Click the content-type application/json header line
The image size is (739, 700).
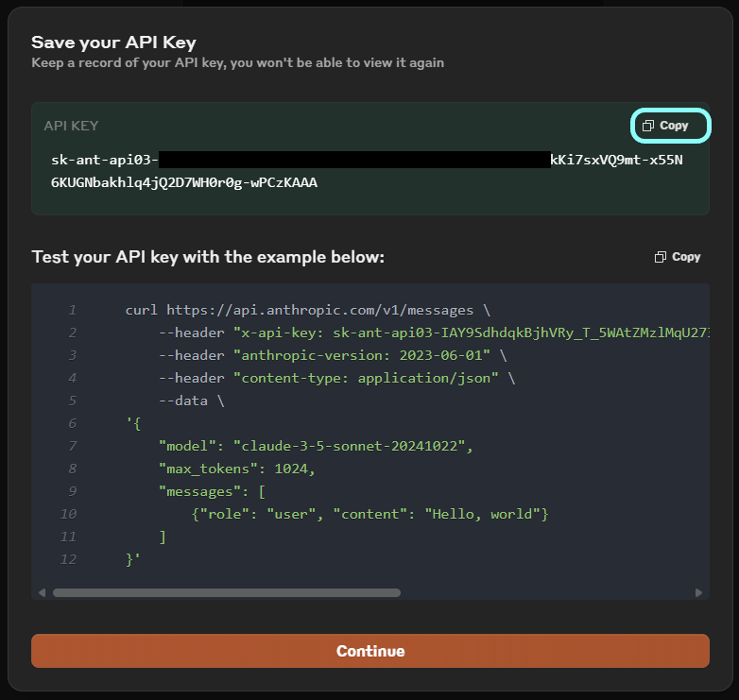coord(337,378)
